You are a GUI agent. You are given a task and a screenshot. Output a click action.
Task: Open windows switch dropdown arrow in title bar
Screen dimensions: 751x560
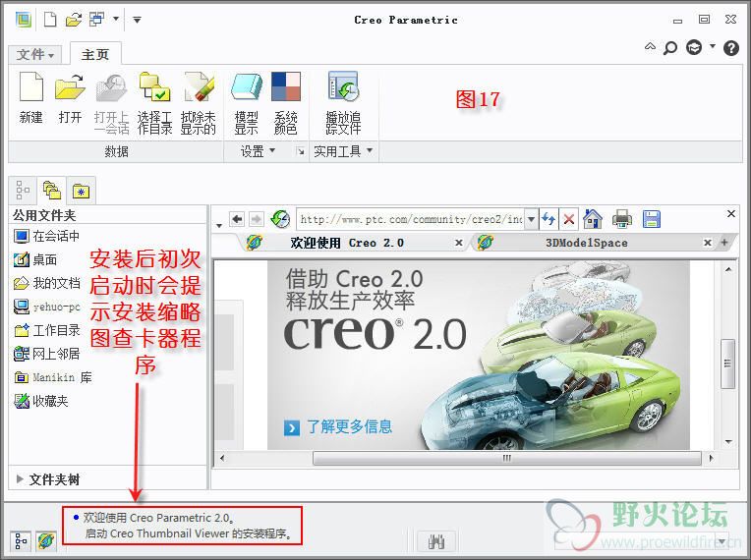click(116, 20)
